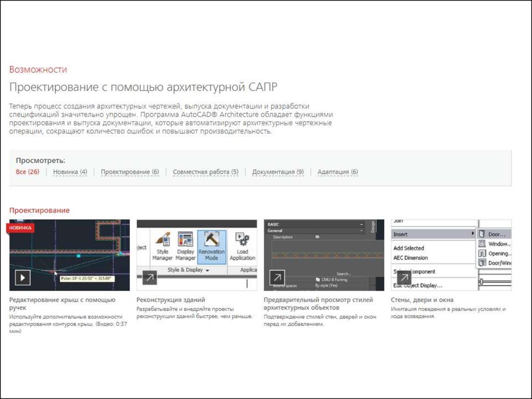Image resolution: width=532 pixels, height=399 pixels.
Task: Click the Door… icon in submenu
Action: coord(482,234)
